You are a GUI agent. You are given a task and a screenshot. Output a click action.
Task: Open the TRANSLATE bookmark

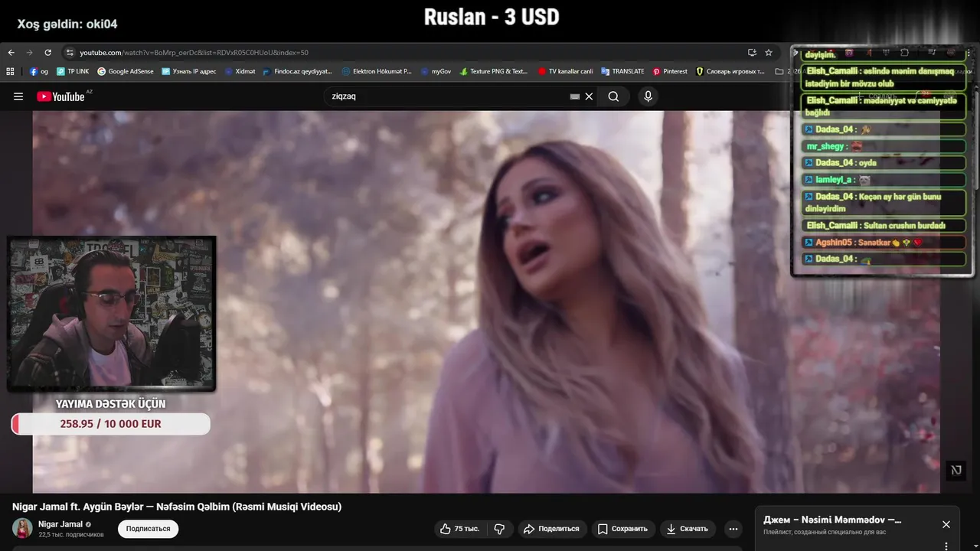(x=622, y=71)
